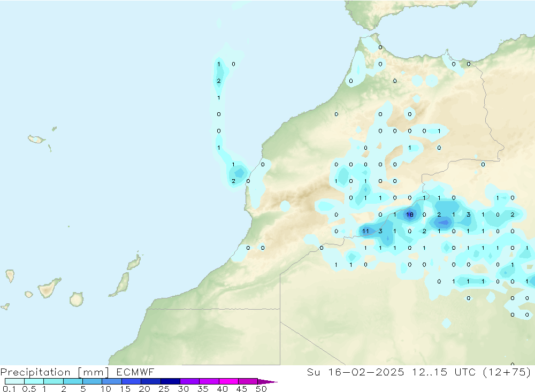Click the Madeira island in the Atlantic
535x392 pixels.
36,139
